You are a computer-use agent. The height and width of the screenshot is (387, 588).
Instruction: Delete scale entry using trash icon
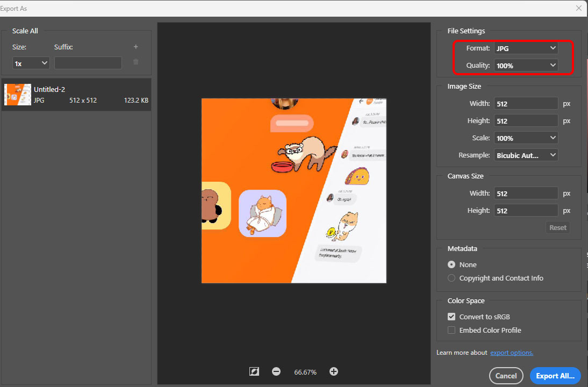[x=136, y=62]
